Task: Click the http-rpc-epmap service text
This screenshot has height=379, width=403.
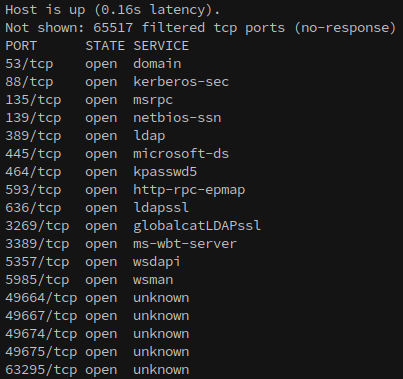Action: [189, 190]
